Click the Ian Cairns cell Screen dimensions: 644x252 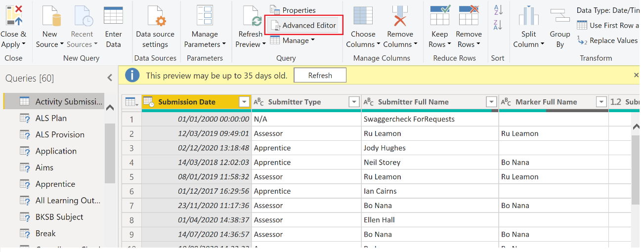(x=430, y=191)
